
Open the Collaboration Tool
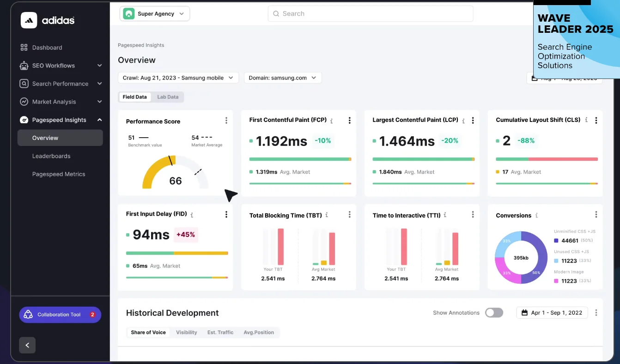tap(60, 314)
